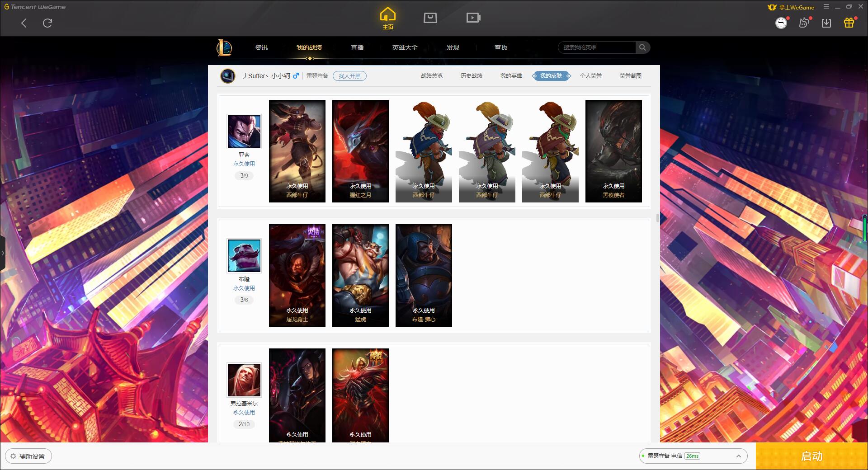Switch to 个人荣誉 sub-tab

tap(591, 76)
